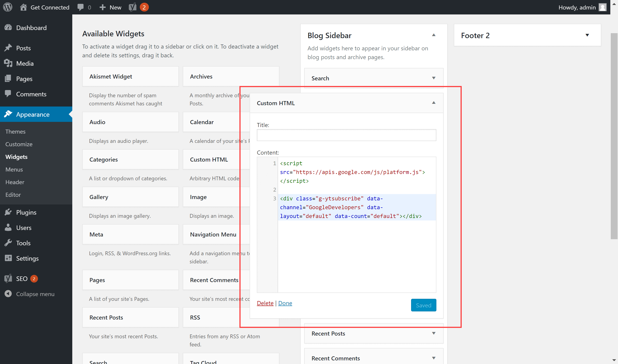Select the Categories available widget
Screen dimensions: 618x364
(130, 160)
